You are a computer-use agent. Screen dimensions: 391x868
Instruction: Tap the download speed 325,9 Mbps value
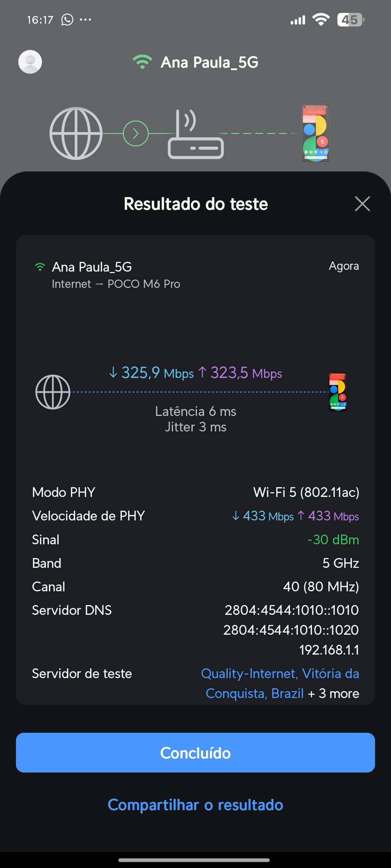coord(151,373)
